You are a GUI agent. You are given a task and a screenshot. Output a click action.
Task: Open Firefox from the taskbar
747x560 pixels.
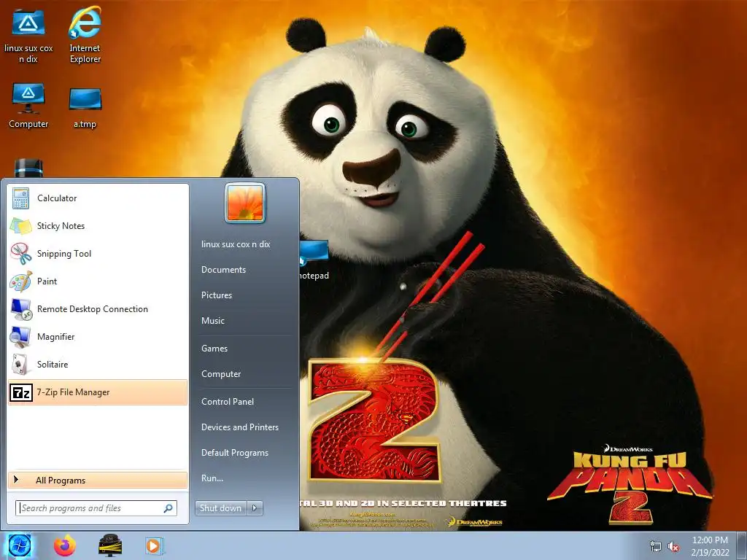tap(64, 545)
